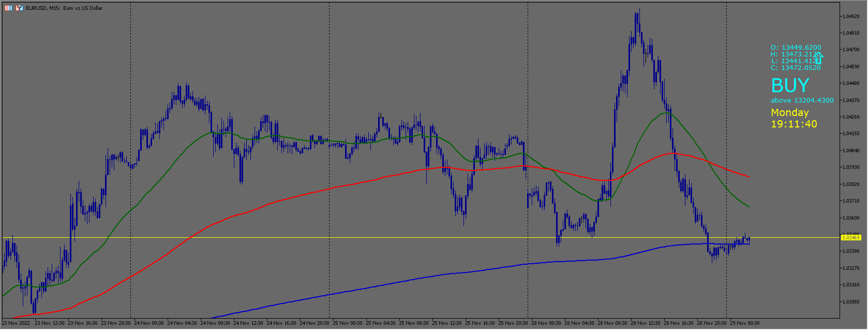
Task: Click price scale value 1.03380
Action: coord(850,251)
